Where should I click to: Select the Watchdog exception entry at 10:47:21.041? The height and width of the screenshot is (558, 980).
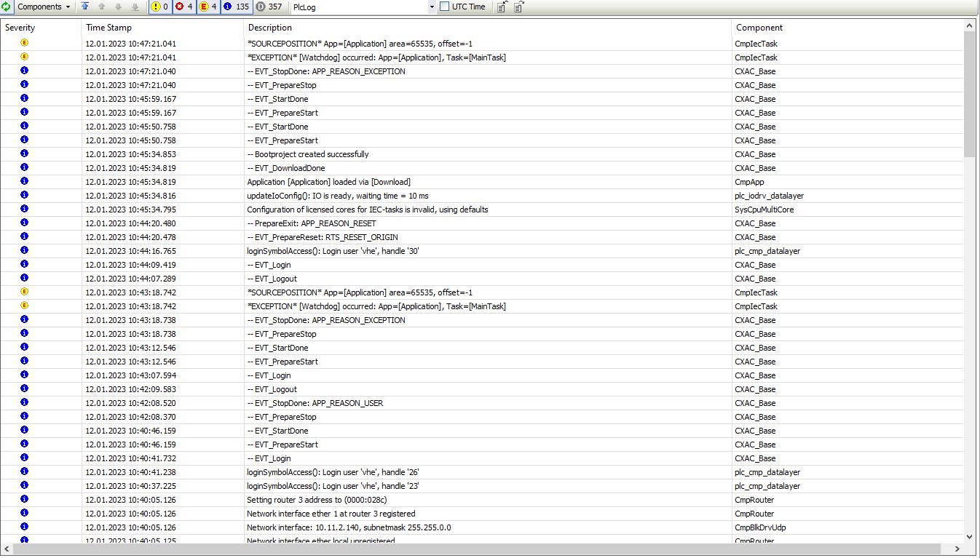[376, 57]
